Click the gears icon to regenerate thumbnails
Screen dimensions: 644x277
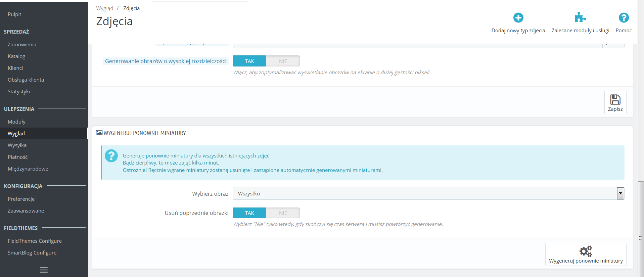pos(586,251)
